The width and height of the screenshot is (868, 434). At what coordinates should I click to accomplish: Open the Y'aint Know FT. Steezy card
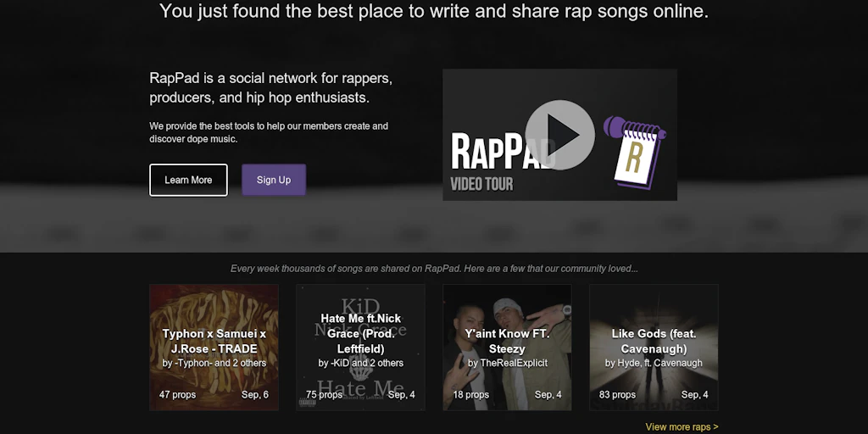tap(507, 347)
